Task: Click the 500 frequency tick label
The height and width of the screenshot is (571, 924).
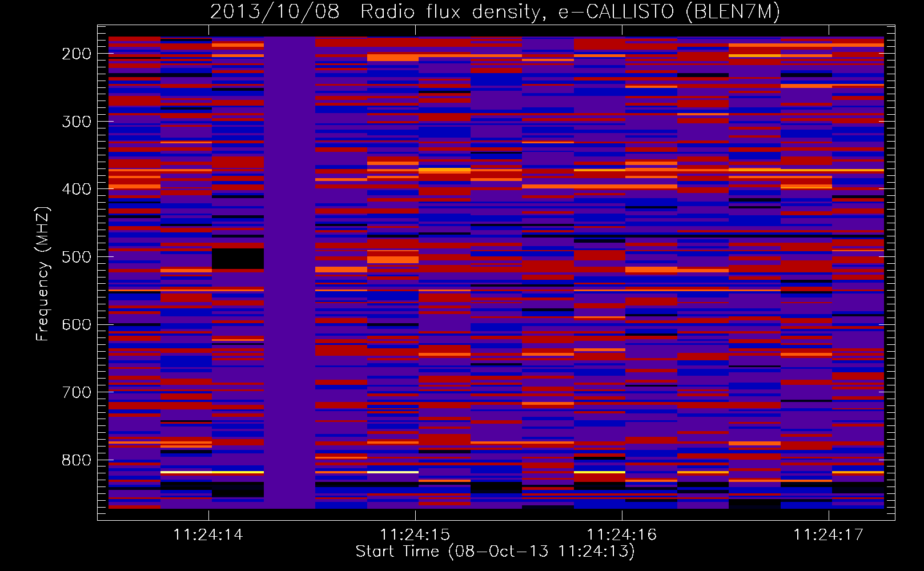Action: (x=77, y=257)
